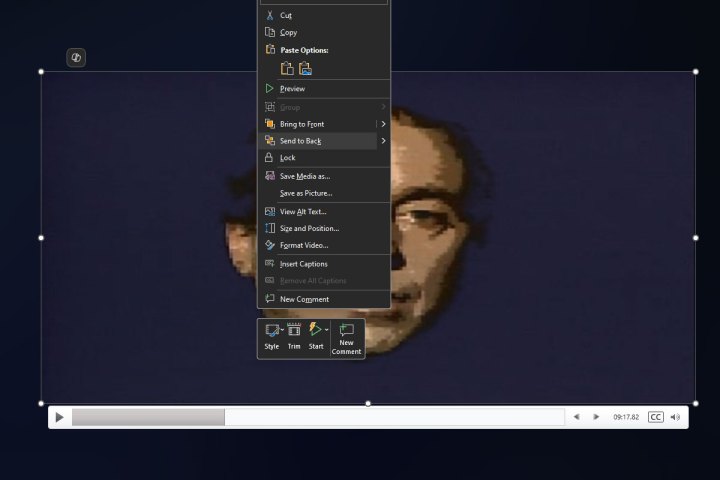Step video backward one frame
This screenshot has width=720, height=480.
point(576,417)
